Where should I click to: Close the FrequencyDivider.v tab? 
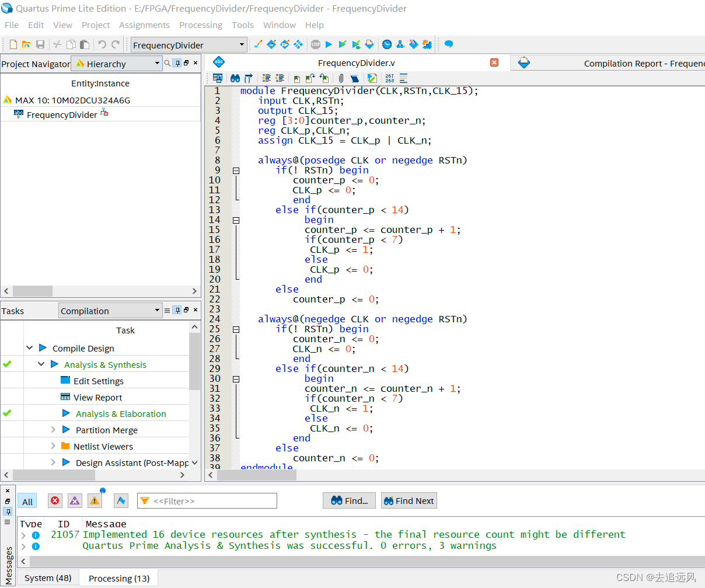pos(494,62)
